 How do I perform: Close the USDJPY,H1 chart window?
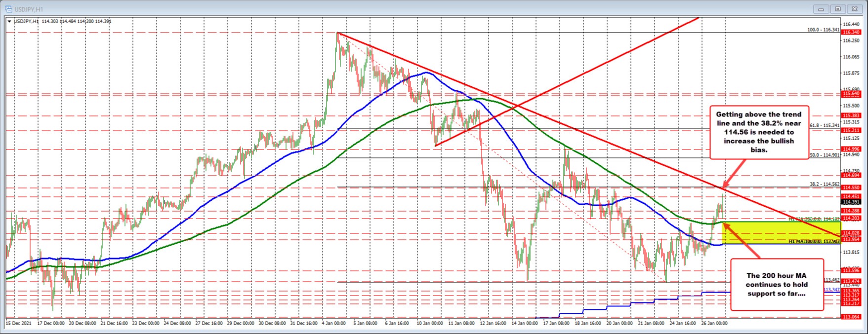854,9
